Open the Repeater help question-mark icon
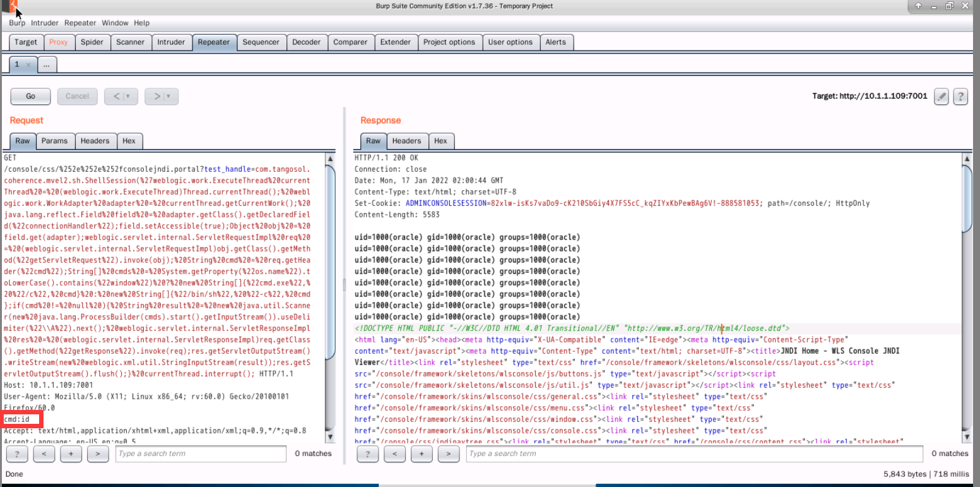This screenshot has width=980, height=487. pyautogui.click(x=960, y=97)
